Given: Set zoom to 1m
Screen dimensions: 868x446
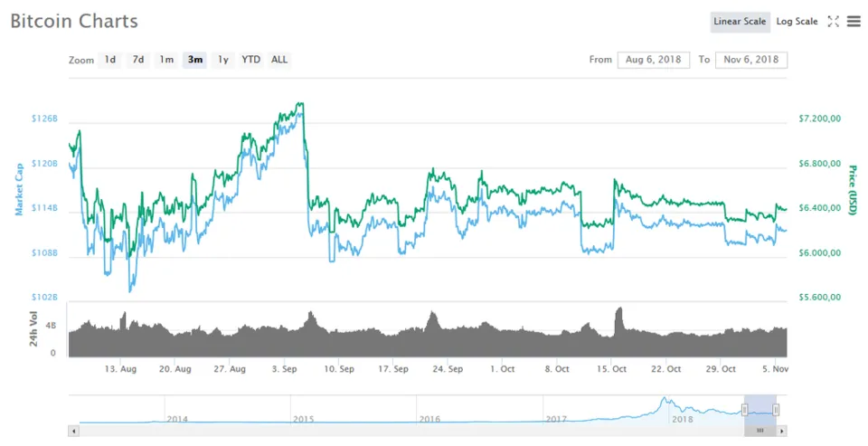Looking at the screenshot, I should pyautogui.click(x=166, y=60).
